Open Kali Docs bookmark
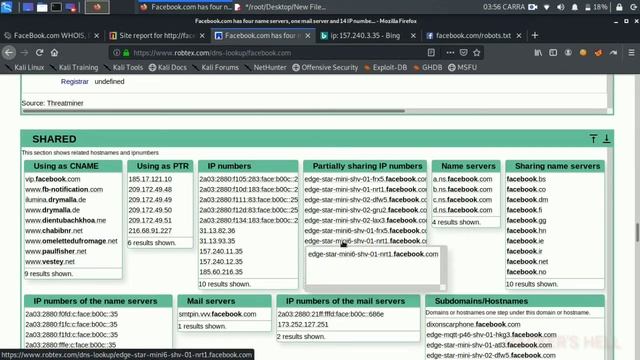 (168, 67)
